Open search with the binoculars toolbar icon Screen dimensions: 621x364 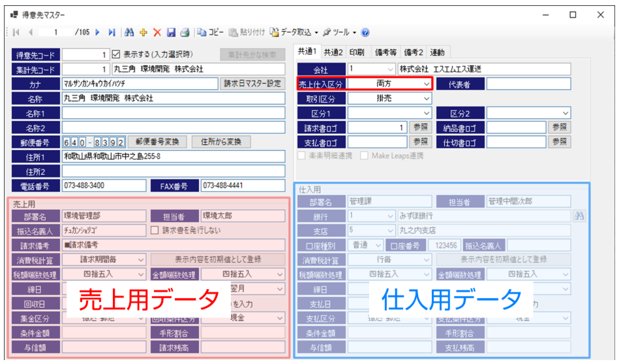pyautogui.click(x=129, y=33)
